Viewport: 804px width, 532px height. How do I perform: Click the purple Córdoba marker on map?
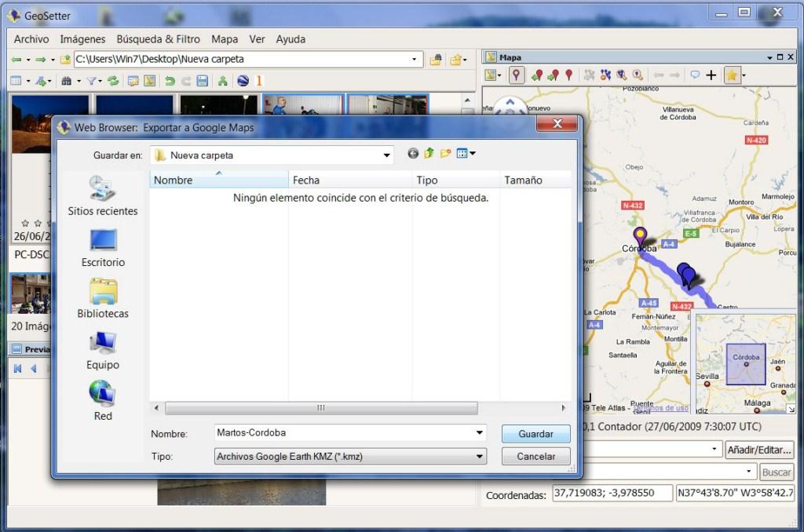pyautogui.click(x=640, y=239)
